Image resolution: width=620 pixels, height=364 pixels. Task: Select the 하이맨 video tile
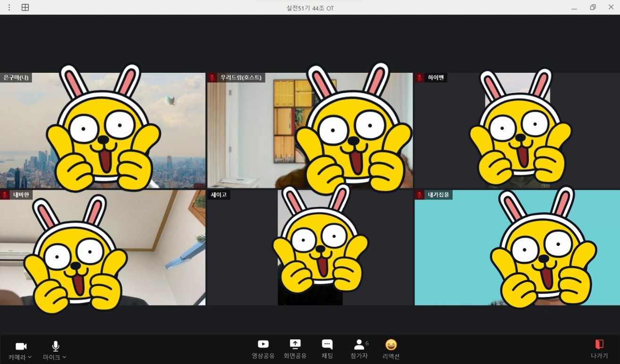coord(517,130)
